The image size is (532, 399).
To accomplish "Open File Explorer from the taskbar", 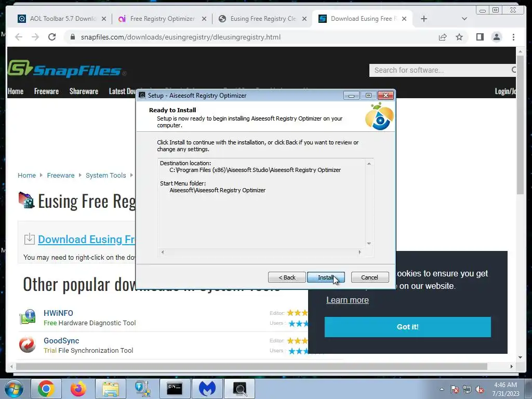I will click(x=110, y=389).
